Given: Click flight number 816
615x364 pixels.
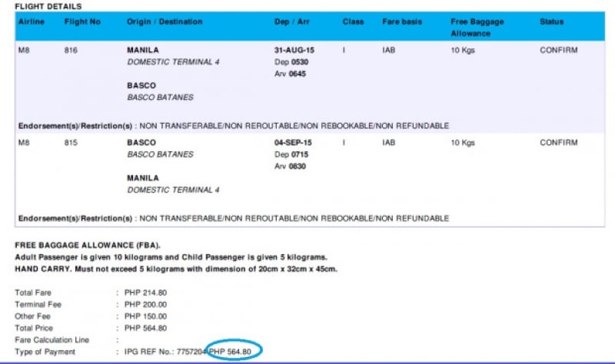Looking at the screenshot, I should click(71, 50).
